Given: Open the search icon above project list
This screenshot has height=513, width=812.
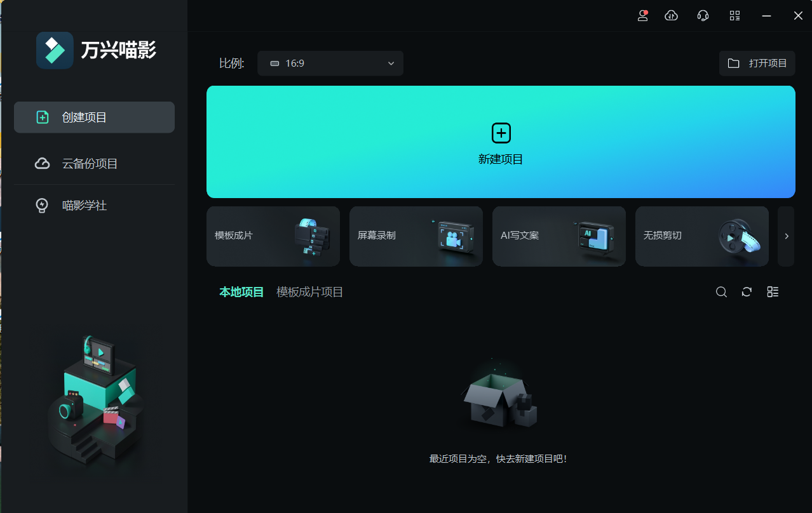Looking at the screenshot, I should (721, 291).
